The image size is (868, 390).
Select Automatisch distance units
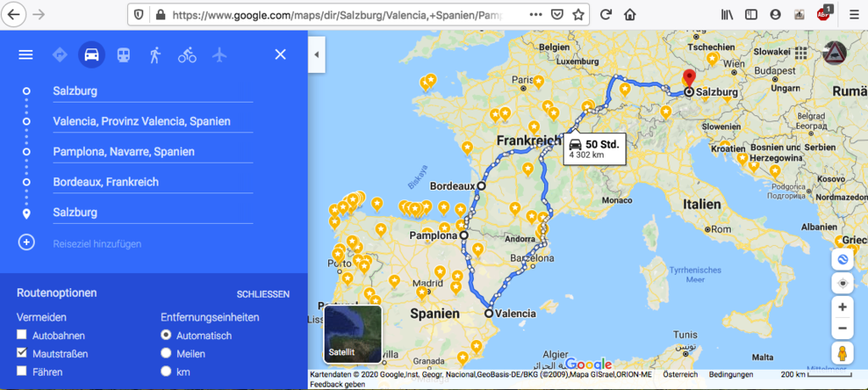[x=165, y=335]
